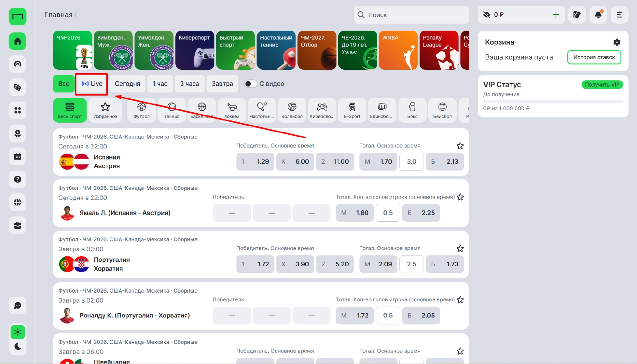
Task: Click the VIP status progress bar
Action: tap(553, 102)
